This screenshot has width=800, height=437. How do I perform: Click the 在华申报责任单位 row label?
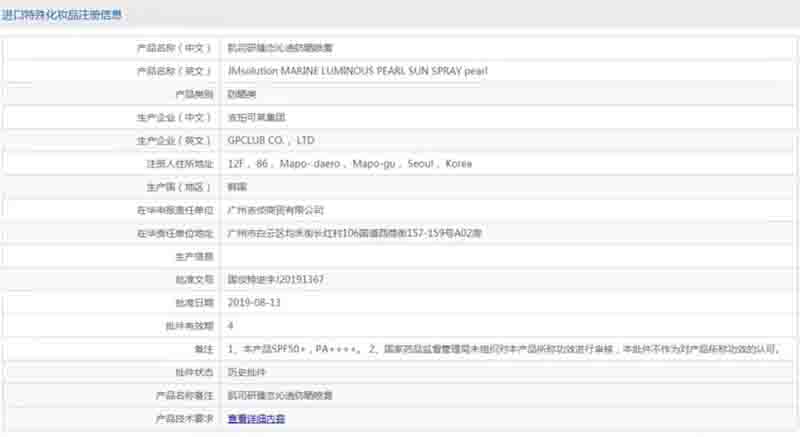click(175, 210)
